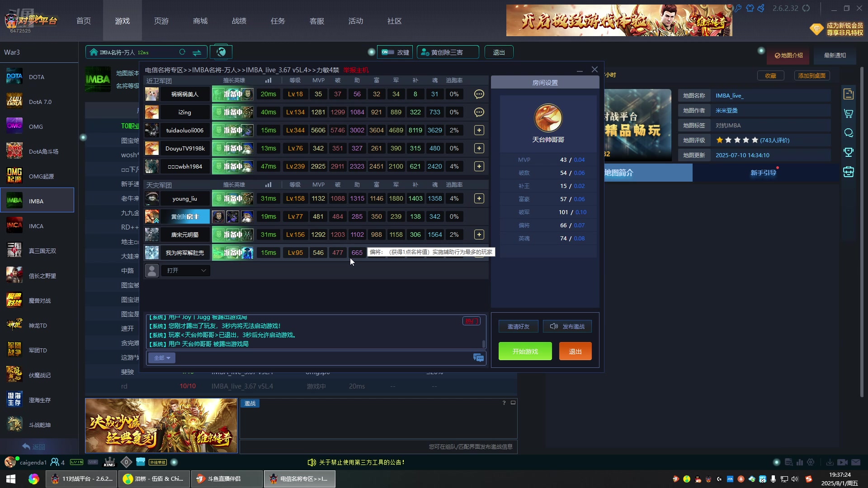Open the 全部 chat channel dropdown
The image size is (868, 488).
[x=162, y=358]
